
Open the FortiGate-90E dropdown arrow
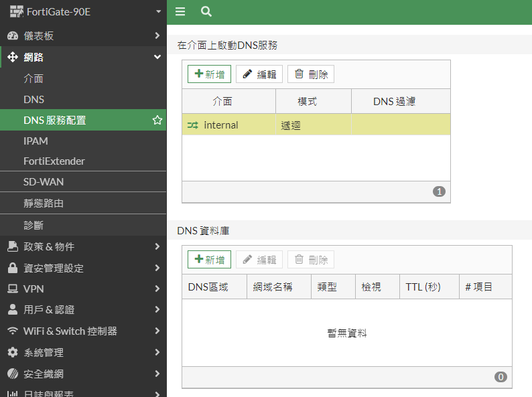click(x=158, y=11)
